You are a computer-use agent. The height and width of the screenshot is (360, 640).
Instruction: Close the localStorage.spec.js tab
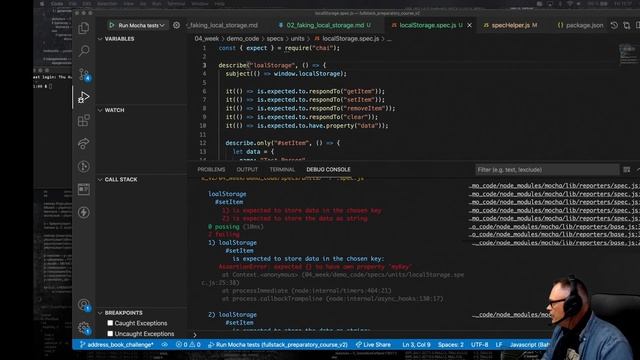pos(469,25)
